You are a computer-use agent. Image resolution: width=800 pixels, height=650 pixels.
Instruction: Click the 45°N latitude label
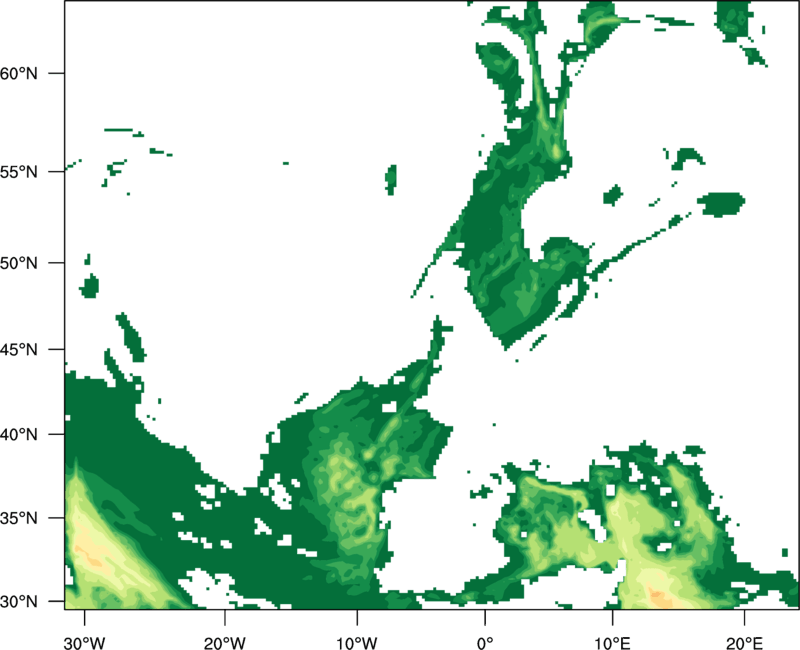pos(19,349)
